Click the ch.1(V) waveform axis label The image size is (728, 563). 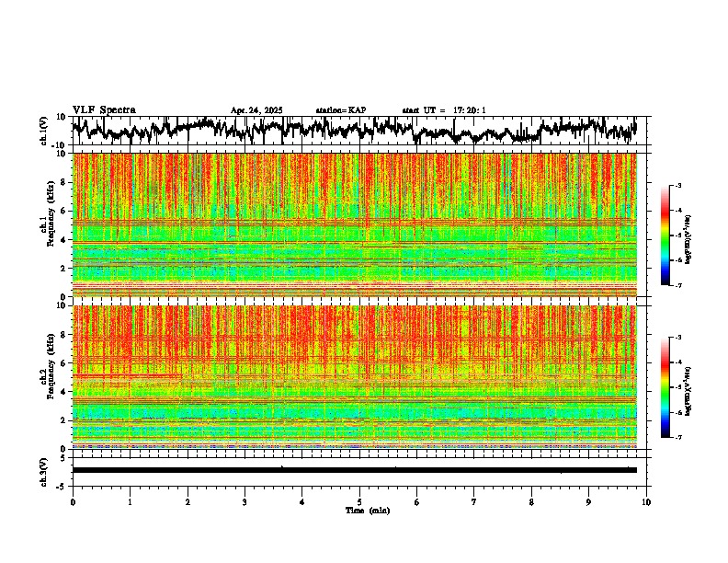tap(44, 131)
